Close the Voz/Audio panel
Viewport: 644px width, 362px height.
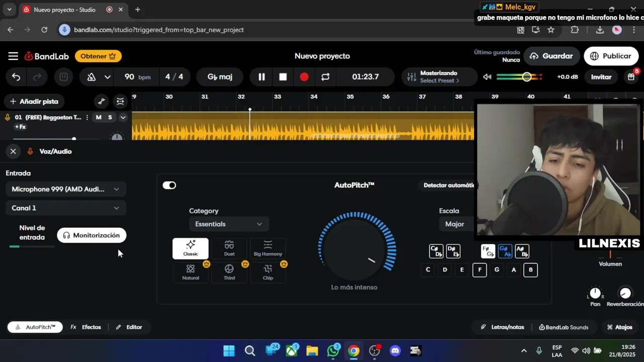[x=13, y=151]
